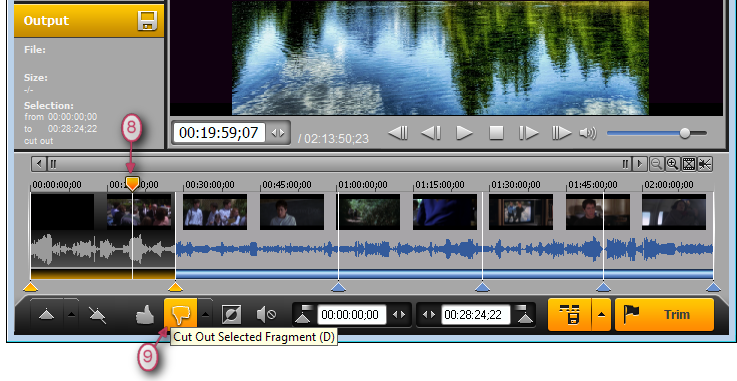Click the Trim button
The width and height of the screenshot is (737, 381).
click(x=664, y=314)
